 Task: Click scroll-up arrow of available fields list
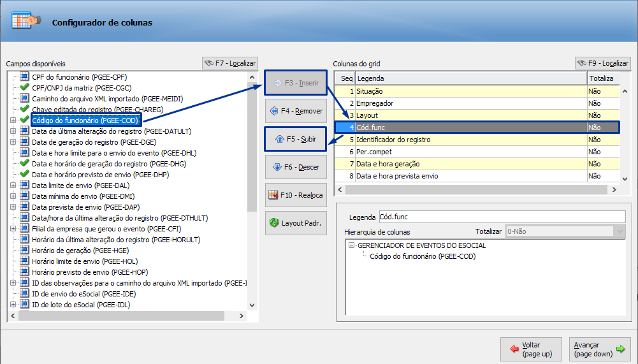pyautogui.click(x=252, y=77)
